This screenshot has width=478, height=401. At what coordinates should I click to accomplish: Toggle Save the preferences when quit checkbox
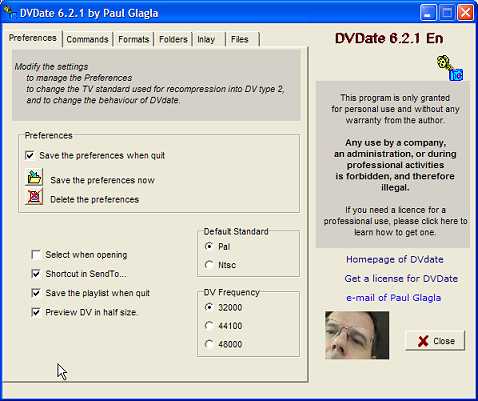[30, 155]
